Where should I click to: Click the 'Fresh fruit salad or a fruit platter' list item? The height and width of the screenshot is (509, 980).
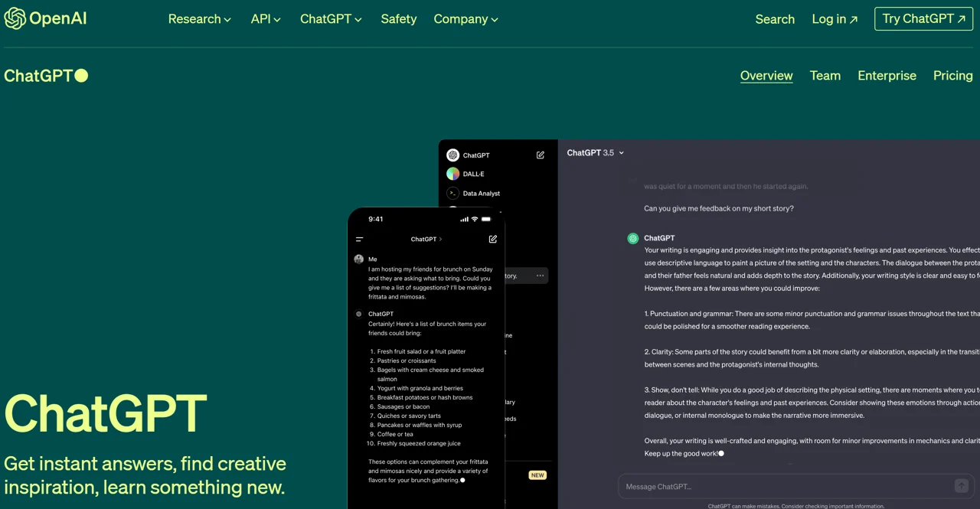pos(422,352)
